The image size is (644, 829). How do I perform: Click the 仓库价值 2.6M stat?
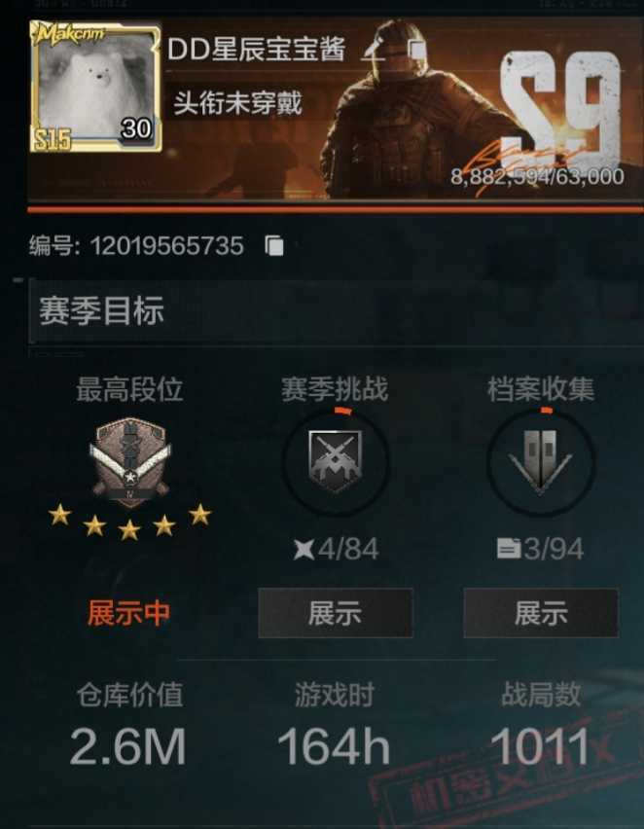tap(128, 724)
